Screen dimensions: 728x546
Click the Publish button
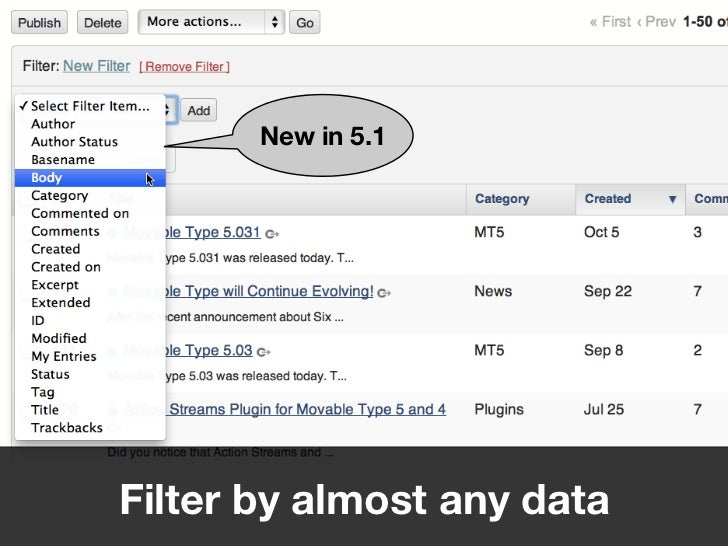pyautogui.click(x=39, y=22)
